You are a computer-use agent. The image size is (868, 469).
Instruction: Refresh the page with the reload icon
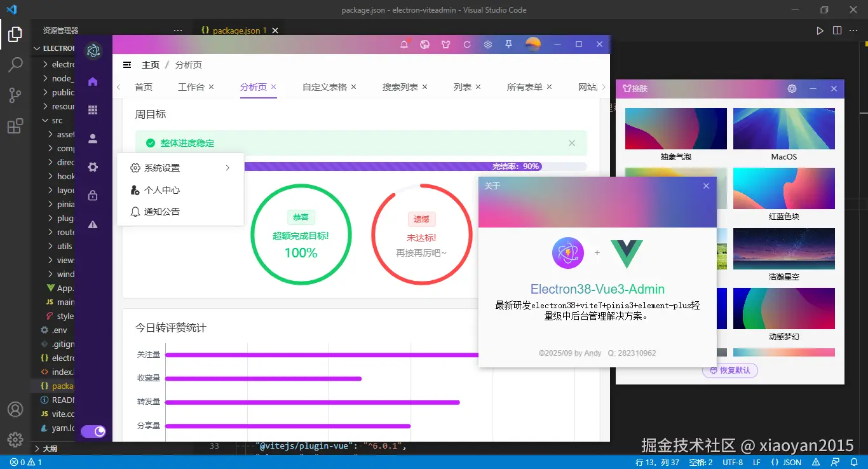click(x=467, y=44)
